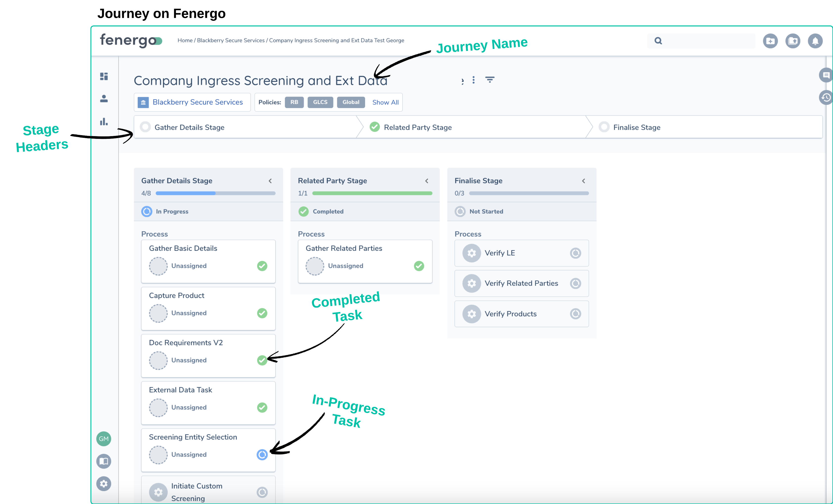
Task: Click the search input field
Action: pyautogui.click(x=707, y=41)
